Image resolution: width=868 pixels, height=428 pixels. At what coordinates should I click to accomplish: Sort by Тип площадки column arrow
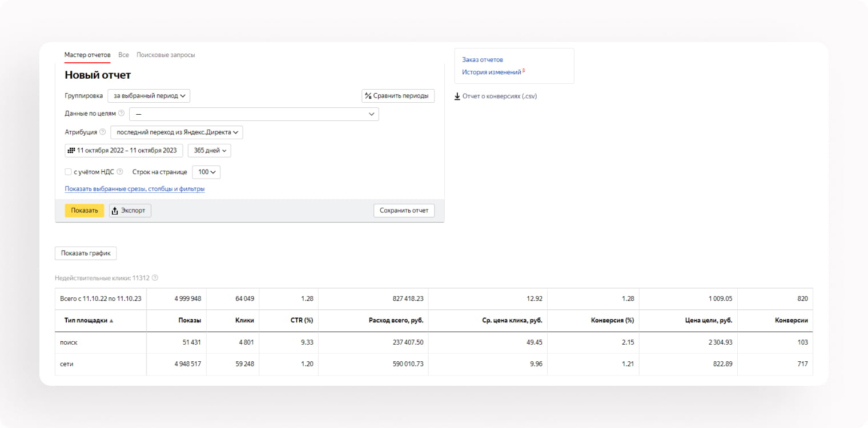(111, 321)
